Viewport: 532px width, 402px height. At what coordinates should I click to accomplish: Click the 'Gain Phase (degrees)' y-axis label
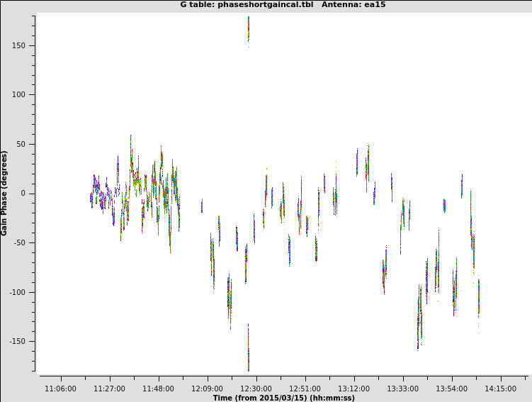pos(5,193)
